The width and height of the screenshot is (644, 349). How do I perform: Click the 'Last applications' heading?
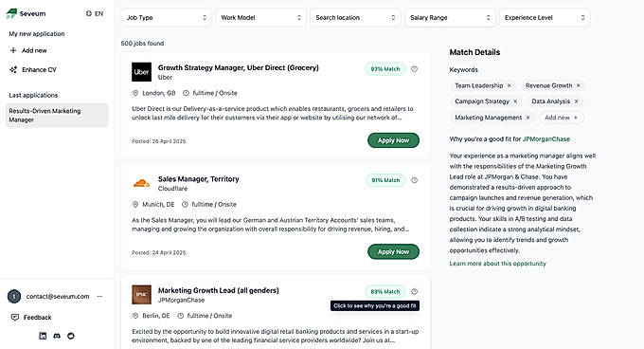click(33, 95)
